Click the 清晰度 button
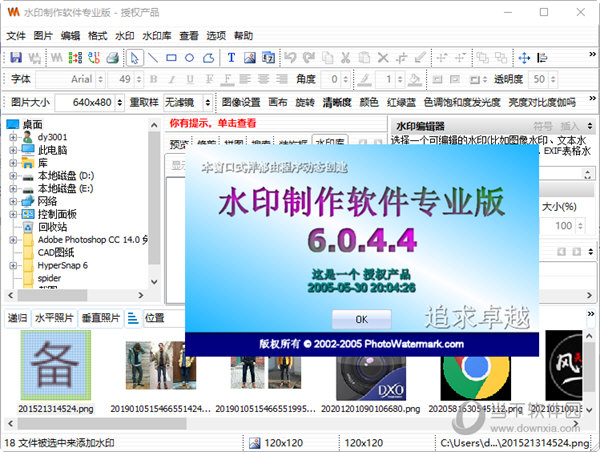 tap(337, 103)
